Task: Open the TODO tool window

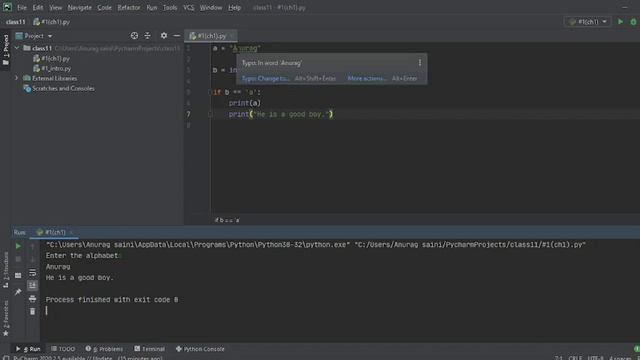Action: click(x=63, y=349)
